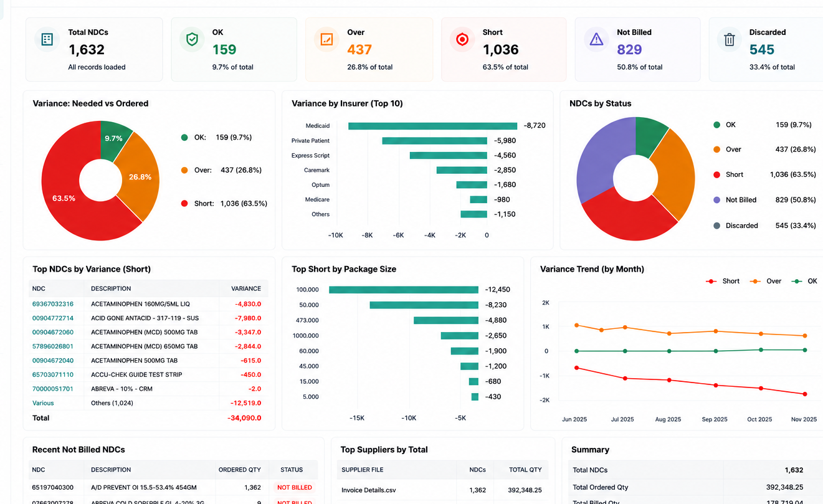Click the Jun 2025 Over data point
The width and height of the screenshot is (823, 504).
[x=576, y=325]
